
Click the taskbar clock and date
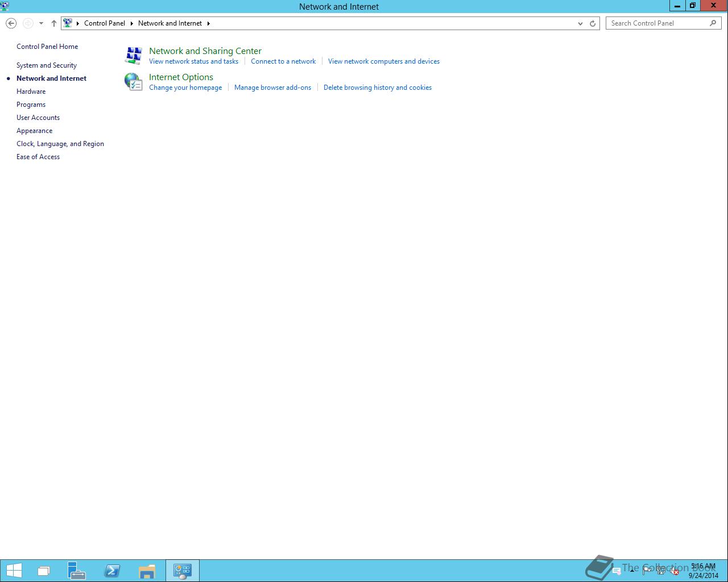coord(704,571)
